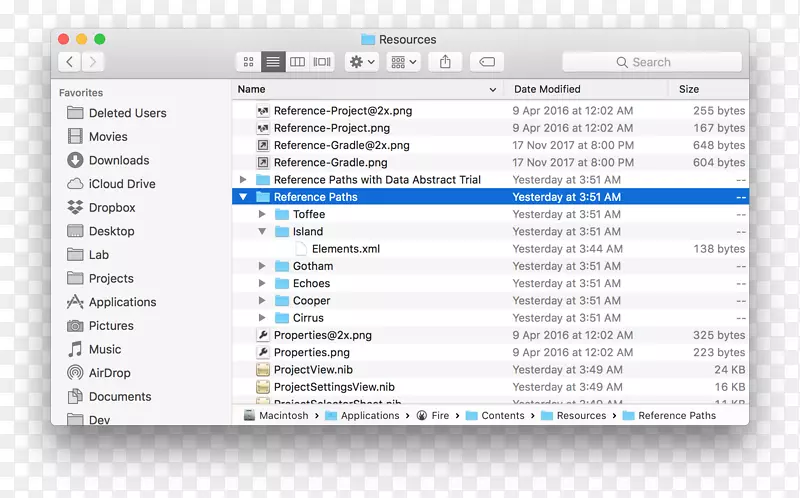This screenshot has height=498, width=800.
Task: Go to Applications in the path bar
Action: [369, 416]
